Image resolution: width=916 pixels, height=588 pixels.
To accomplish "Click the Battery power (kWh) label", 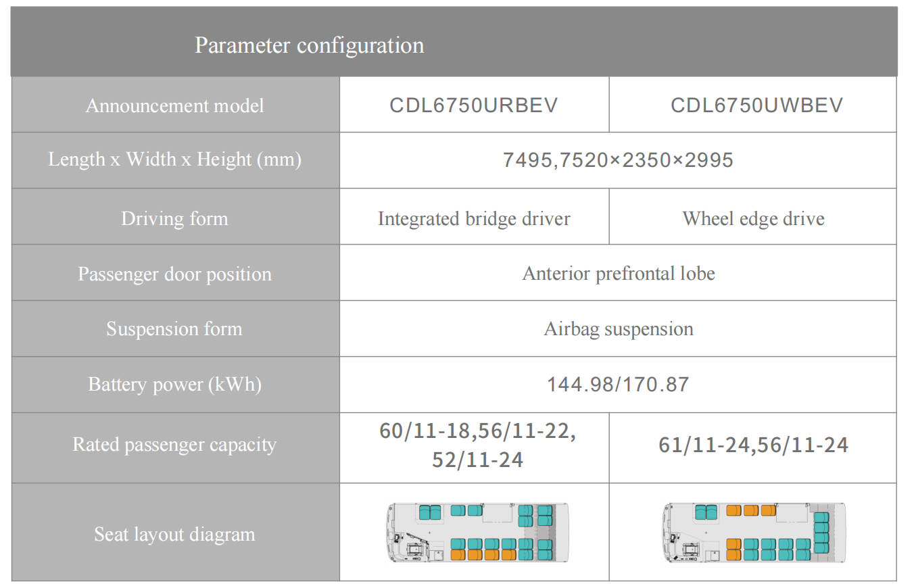I will coord(174,384).
